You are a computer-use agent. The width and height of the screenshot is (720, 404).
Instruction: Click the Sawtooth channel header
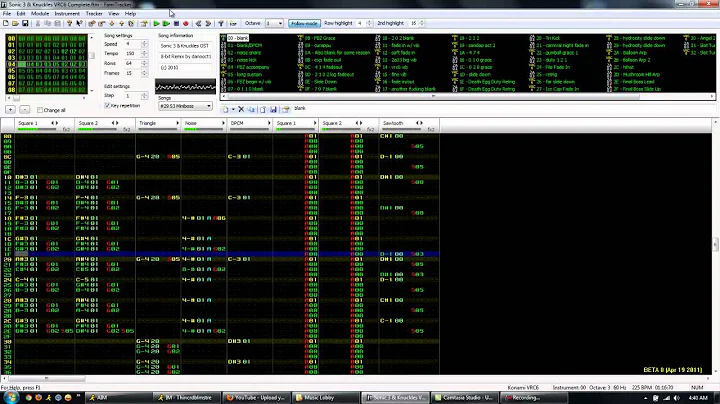pos(410,125)
